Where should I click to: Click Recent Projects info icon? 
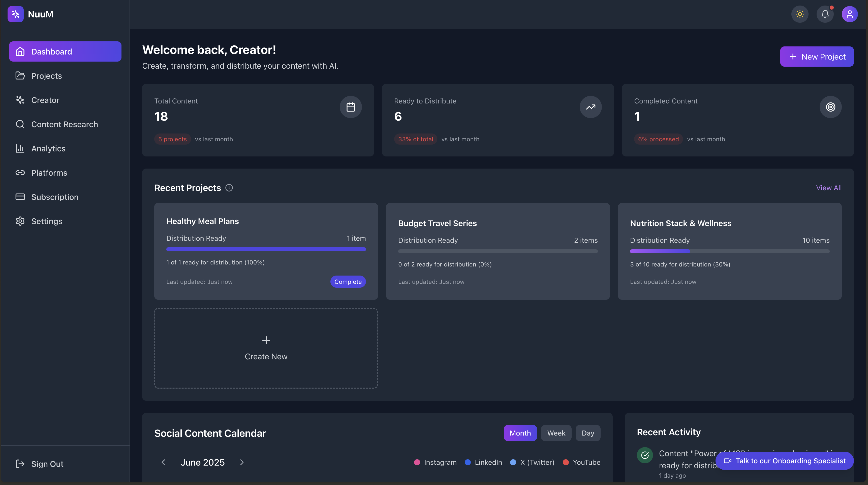tap(229, 188)
